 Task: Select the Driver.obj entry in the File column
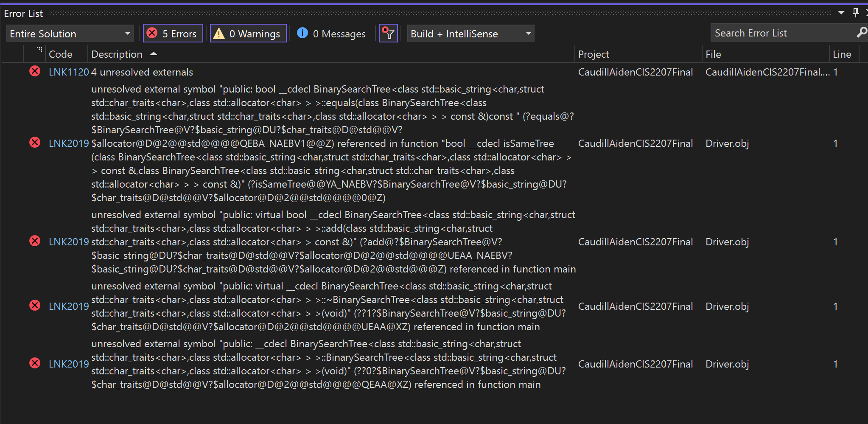tap(727, 143)
